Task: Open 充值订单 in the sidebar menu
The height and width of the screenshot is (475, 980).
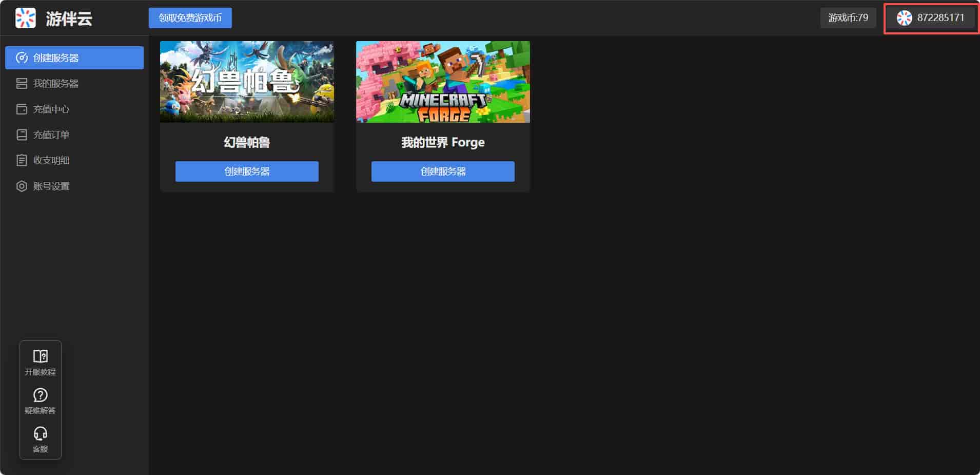Action: click(x=51, y=135)
